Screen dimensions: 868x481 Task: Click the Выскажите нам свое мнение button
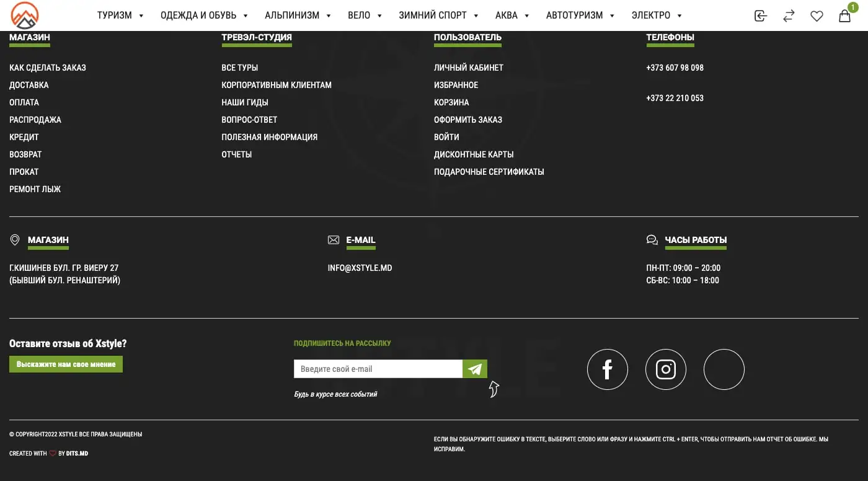point(66,364)
